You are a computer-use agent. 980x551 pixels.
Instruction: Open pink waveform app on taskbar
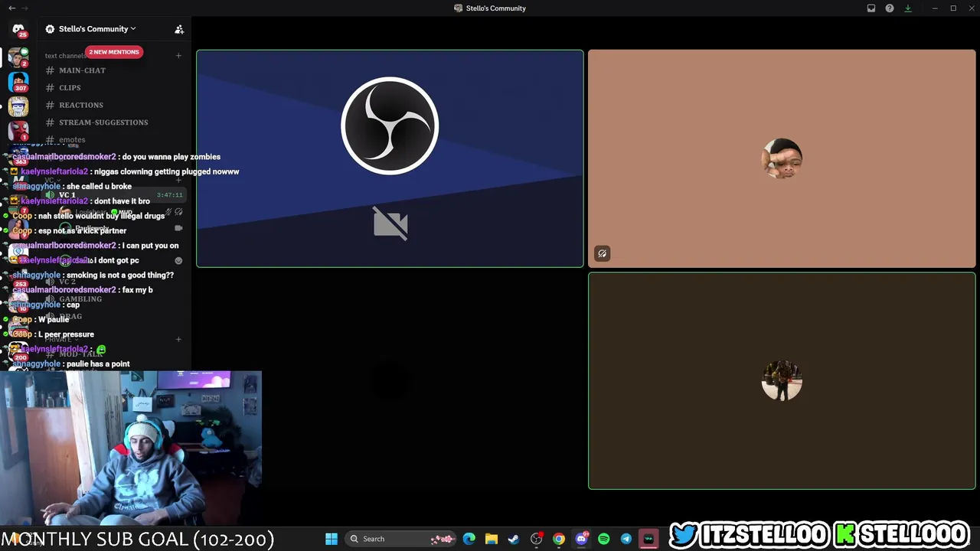tap(648, 539)
